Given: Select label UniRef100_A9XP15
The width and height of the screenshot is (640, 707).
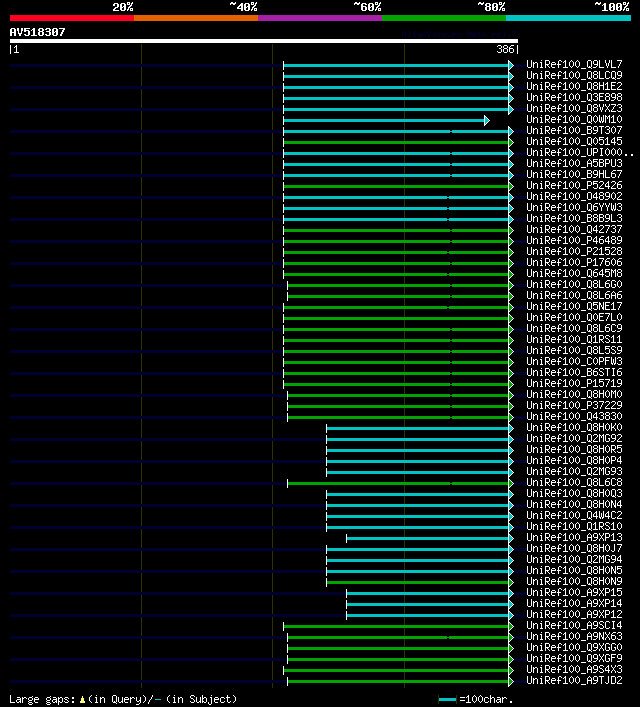Looking at the screenshot, I should [x=574, y=592].
